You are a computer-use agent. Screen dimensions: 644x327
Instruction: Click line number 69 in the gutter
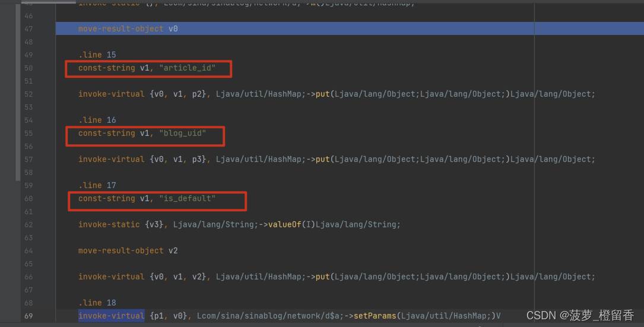coord(28,316)
